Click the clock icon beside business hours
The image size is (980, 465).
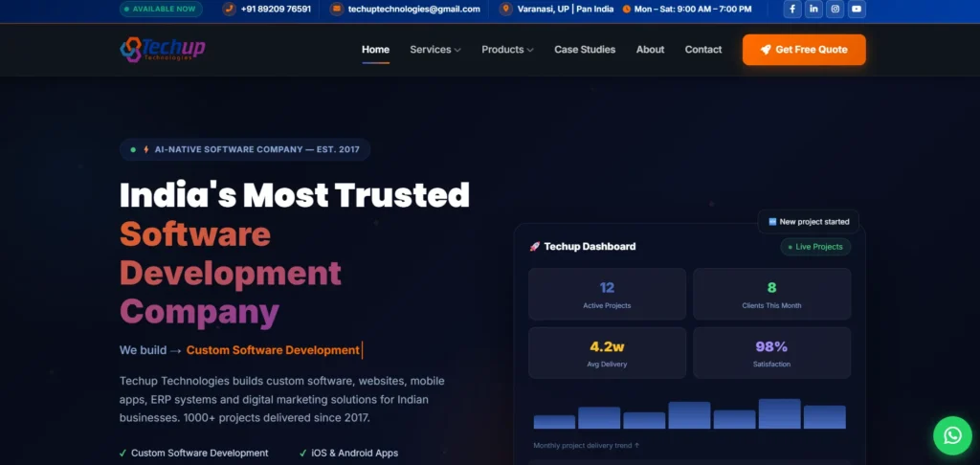626,9
